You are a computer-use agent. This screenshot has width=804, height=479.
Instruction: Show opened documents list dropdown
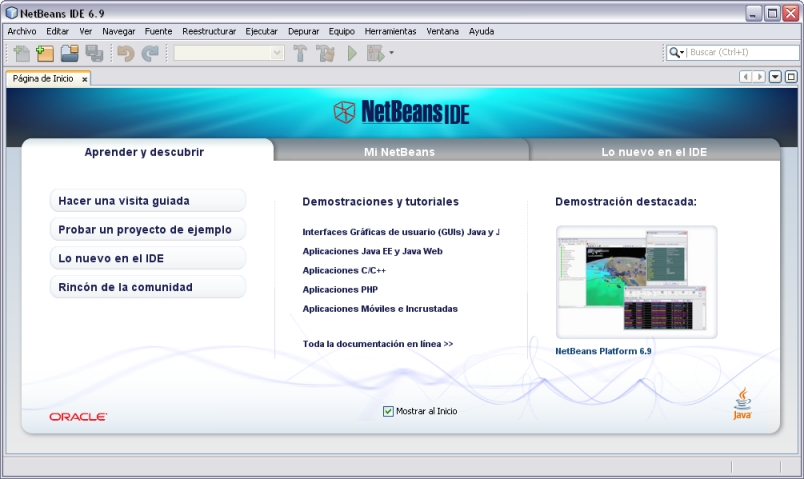775,77
